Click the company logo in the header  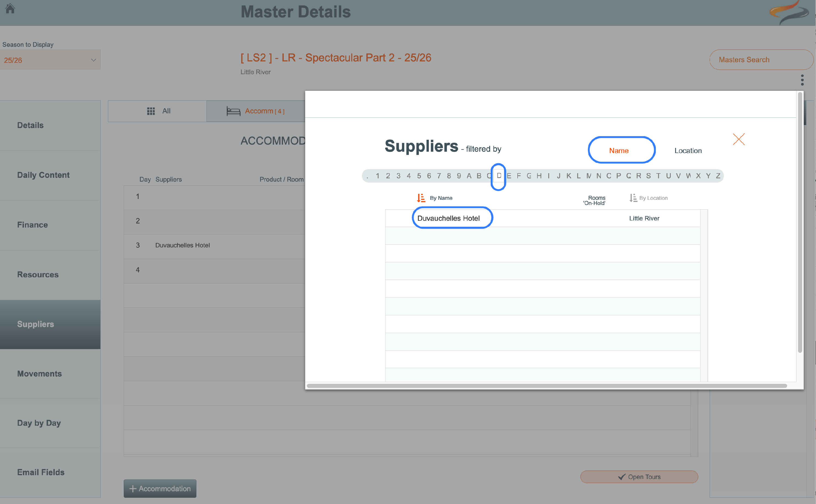789,13
